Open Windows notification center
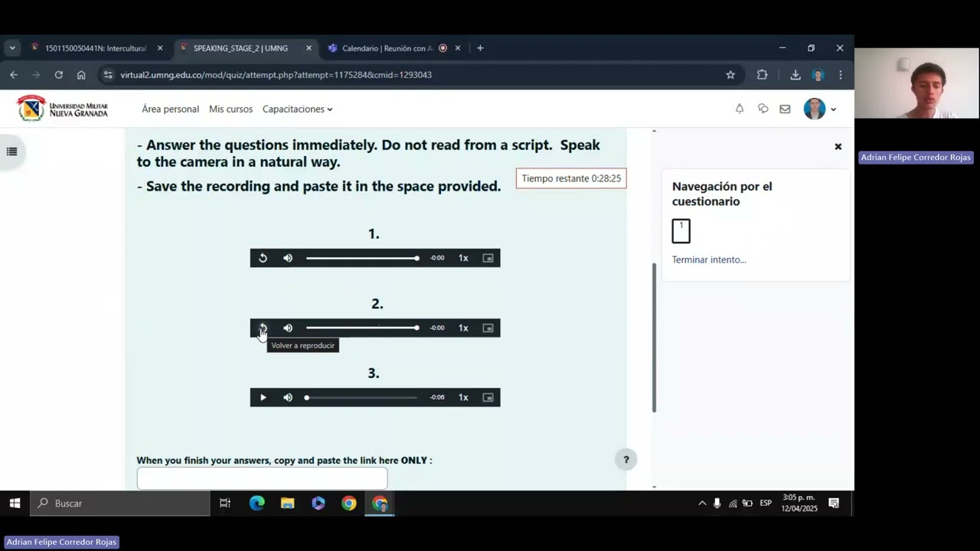Viewport: 980px width, 551px height. point(834,503)
